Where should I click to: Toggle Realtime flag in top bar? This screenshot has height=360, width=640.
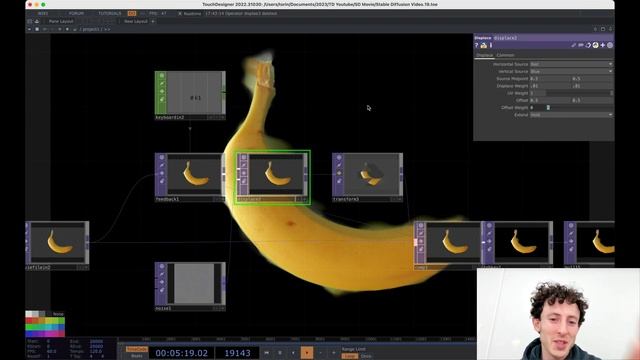(x=189, y=13)
